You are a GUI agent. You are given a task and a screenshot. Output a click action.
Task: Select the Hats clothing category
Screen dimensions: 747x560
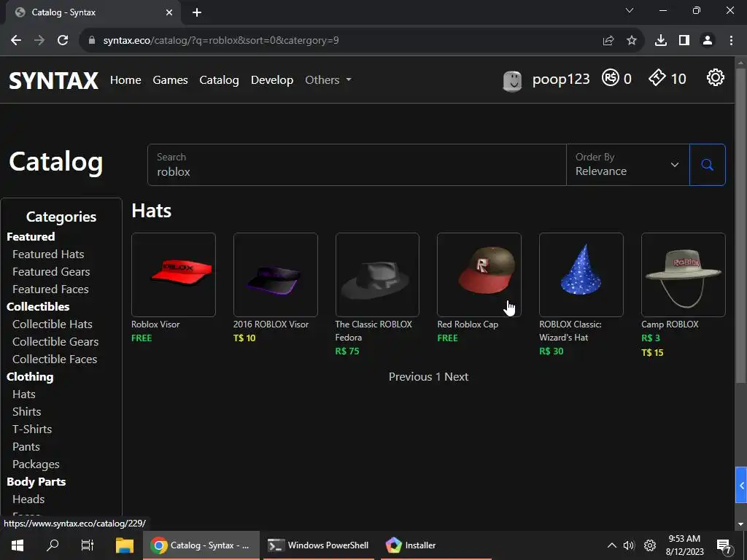pos(24,394)
